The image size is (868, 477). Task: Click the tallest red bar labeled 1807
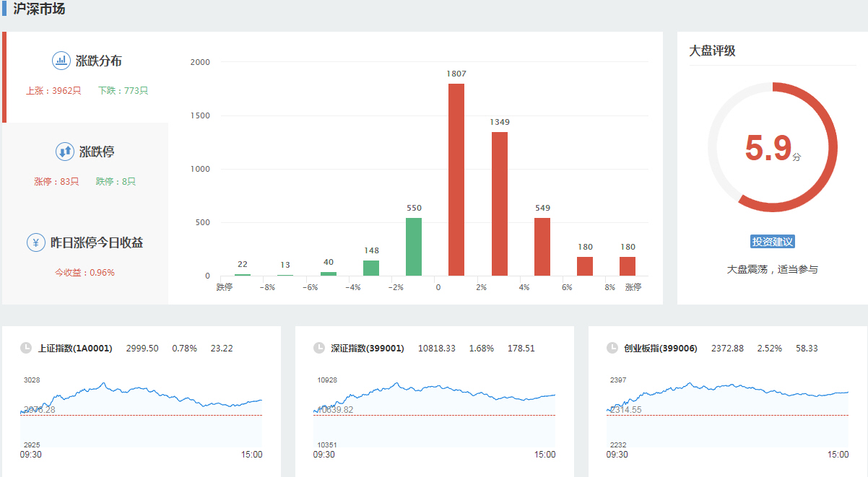pyautogui.click(x=456, y=180)
